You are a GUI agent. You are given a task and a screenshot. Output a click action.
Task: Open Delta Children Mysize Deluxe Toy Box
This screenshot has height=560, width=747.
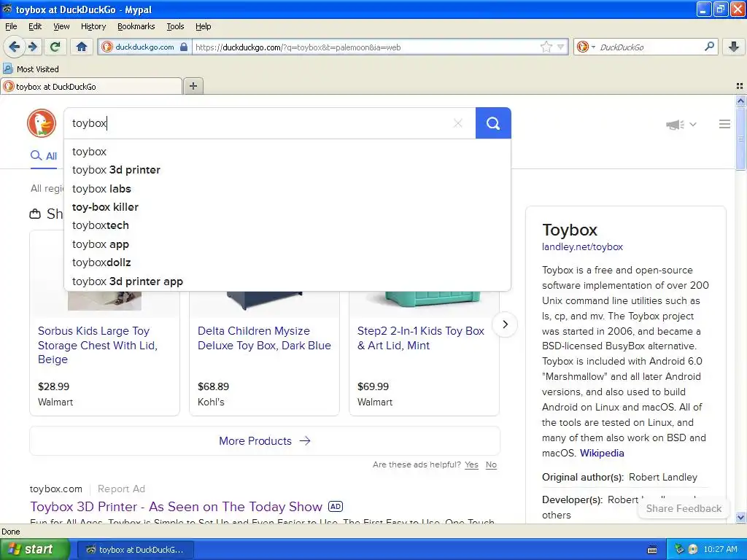pyautogui.click(x=264, y=338)
